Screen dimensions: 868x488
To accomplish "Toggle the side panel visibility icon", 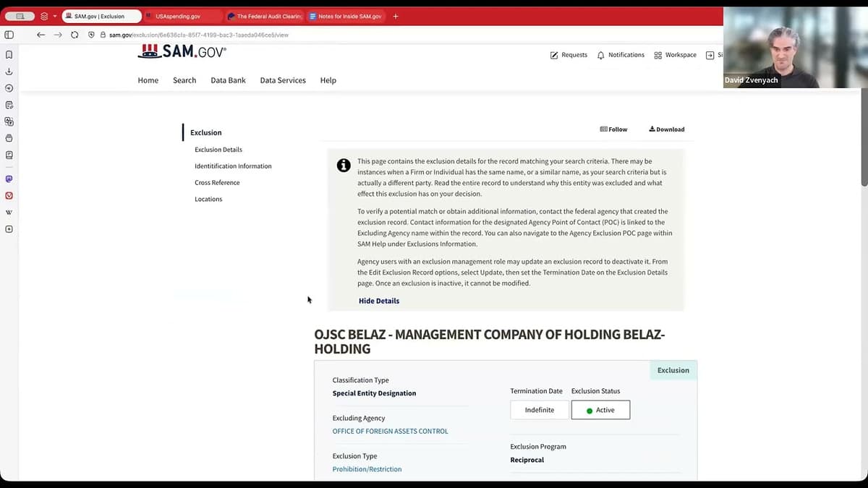I will [9, 35].
